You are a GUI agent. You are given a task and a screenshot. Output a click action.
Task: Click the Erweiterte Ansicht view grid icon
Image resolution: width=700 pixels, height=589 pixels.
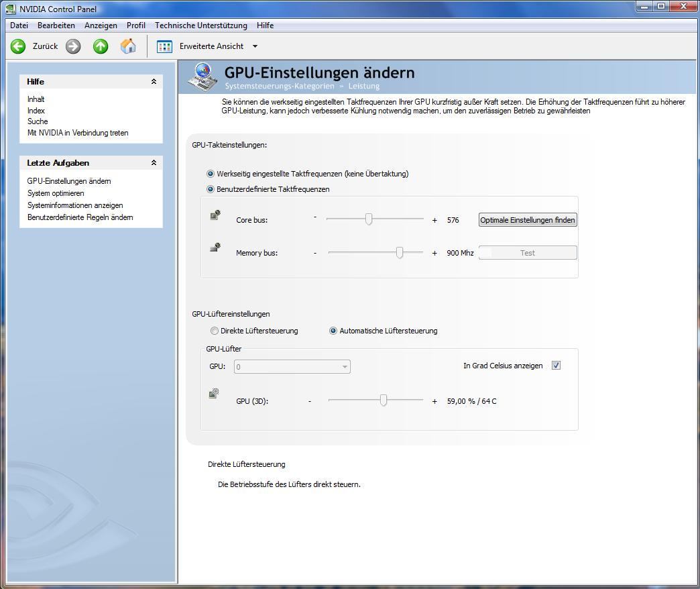pos(164,46)
